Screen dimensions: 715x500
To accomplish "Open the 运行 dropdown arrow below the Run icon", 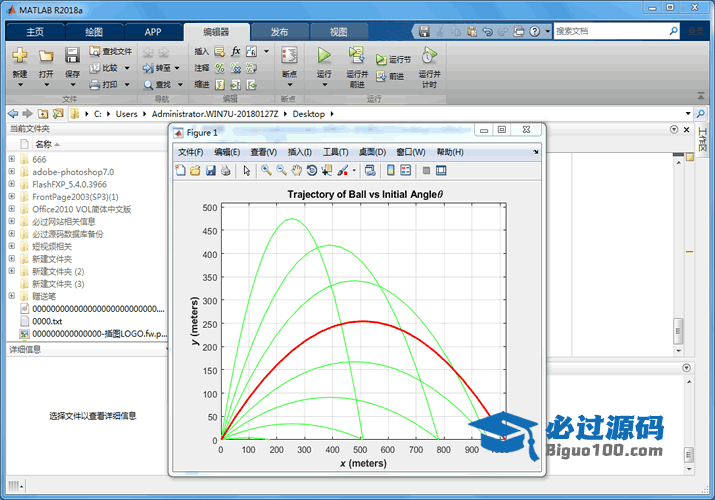I will tap(324, 85).
